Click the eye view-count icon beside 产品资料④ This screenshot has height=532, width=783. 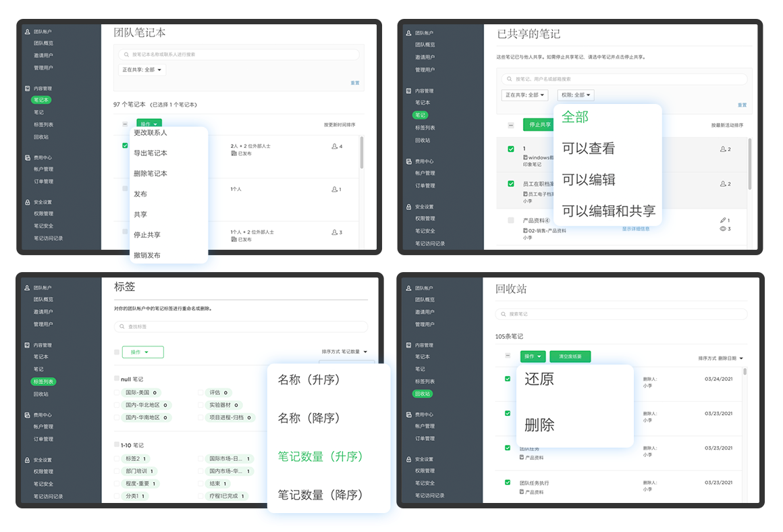723,229
